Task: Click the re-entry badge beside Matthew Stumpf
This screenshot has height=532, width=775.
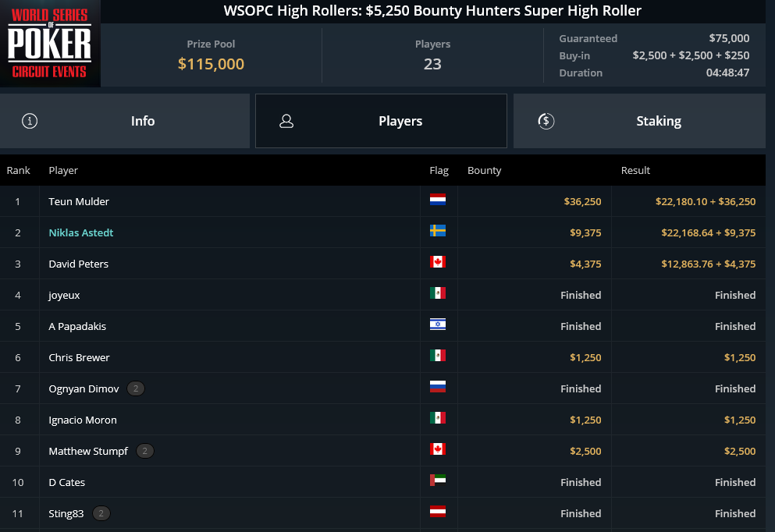Action: point(145,451)
